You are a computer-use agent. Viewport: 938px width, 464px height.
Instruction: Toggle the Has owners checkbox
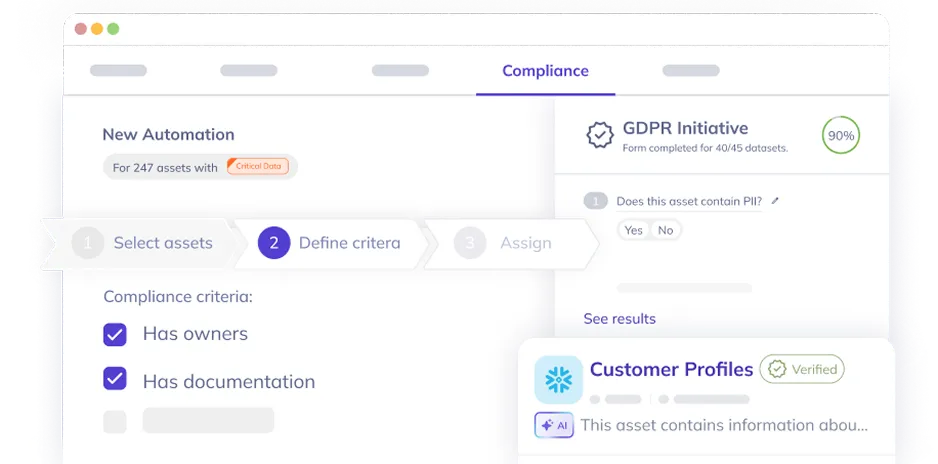click(x=115, y=334)
